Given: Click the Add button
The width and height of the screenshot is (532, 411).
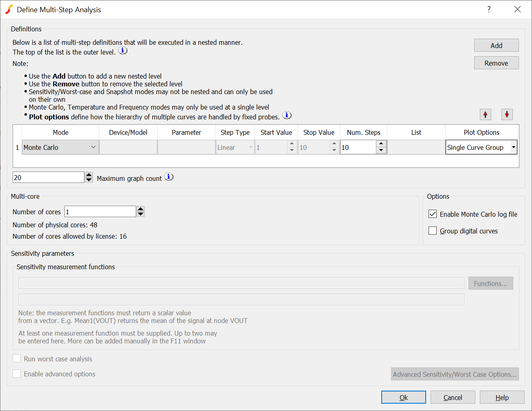Looking at the screenshot, I should click(496, 46).
